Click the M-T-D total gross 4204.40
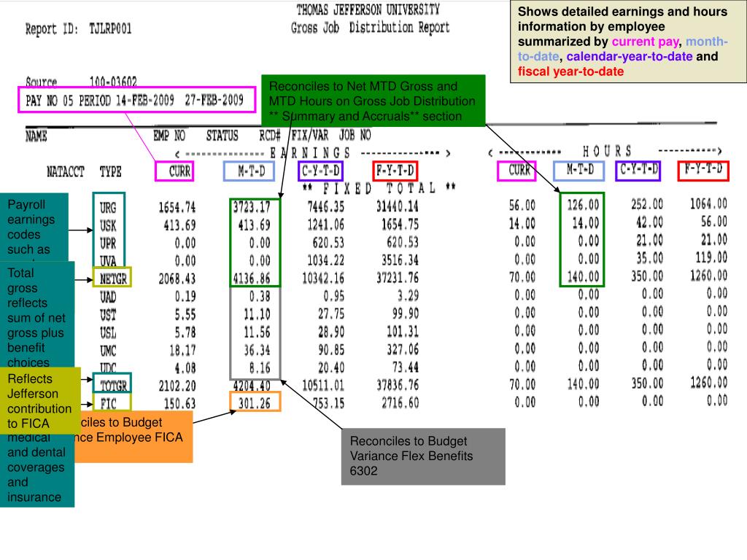The width and height of the screenshot is (747, 560). coord(252,386)
